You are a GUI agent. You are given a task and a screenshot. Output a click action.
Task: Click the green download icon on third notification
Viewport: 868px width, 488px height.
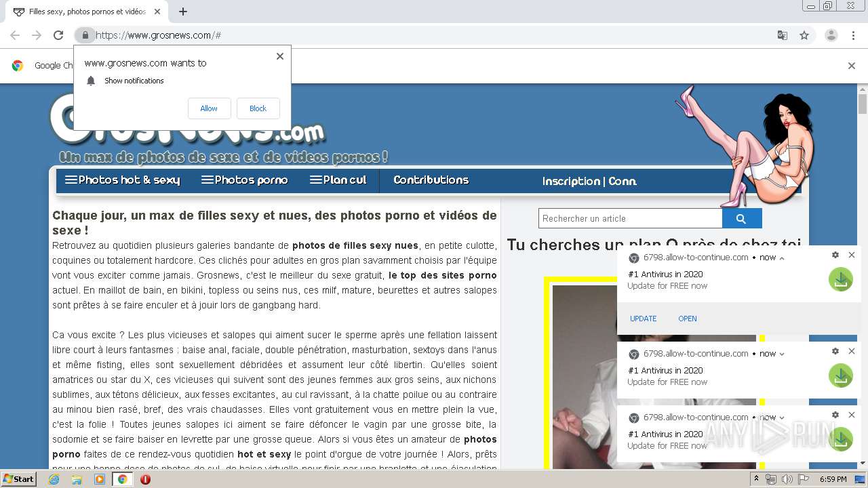(x=841, y=439)
